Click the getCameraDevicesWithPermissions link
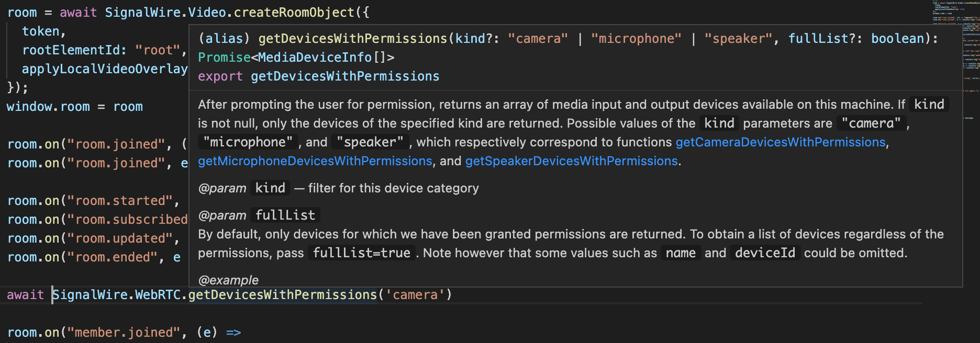 tap(781, 142)
